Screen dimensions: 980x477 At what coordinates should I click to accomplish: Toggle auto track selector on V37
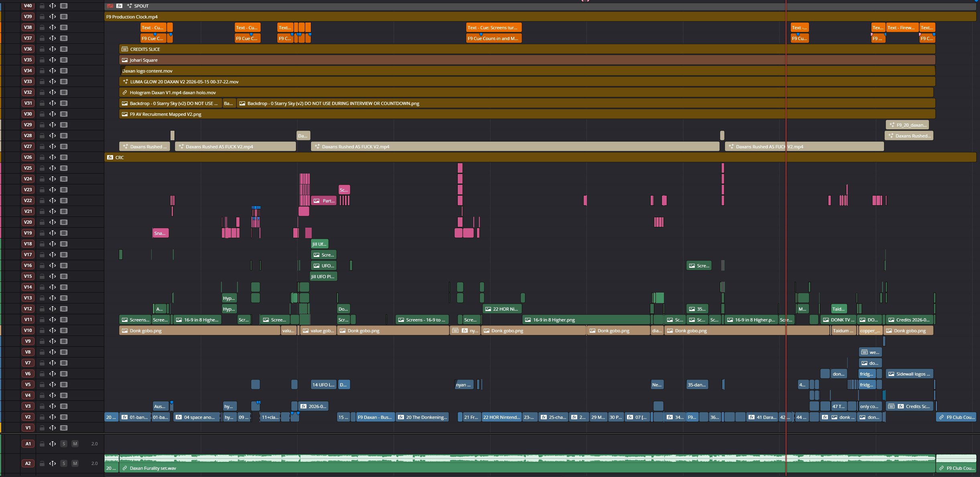point(53,38)
